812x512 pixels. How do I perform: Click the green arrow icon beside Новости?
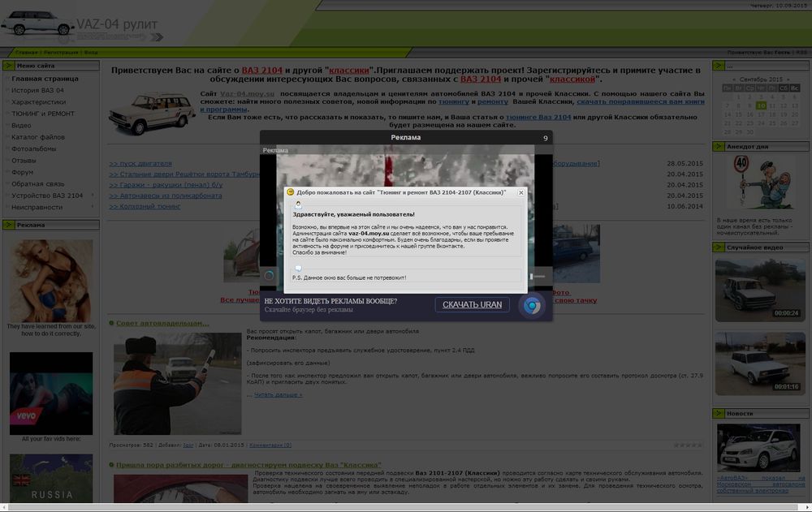[x=719, y=413]
